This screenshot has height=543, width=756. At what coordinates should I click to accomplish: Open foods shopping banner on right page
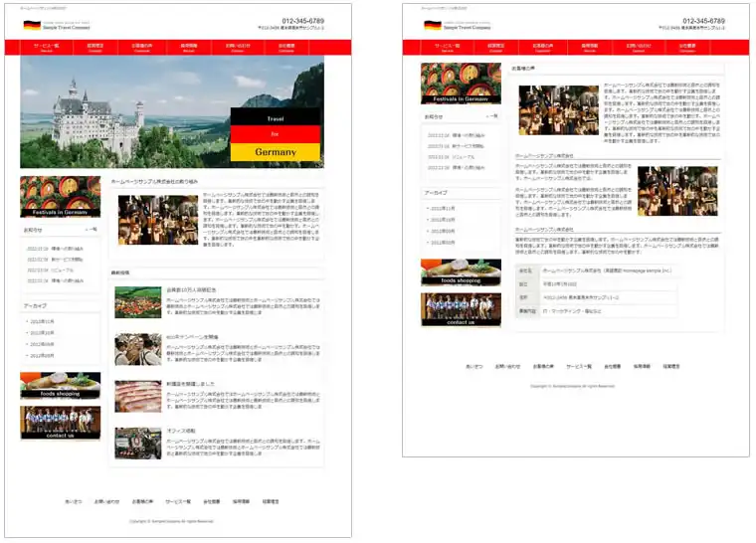coord(461,272)
